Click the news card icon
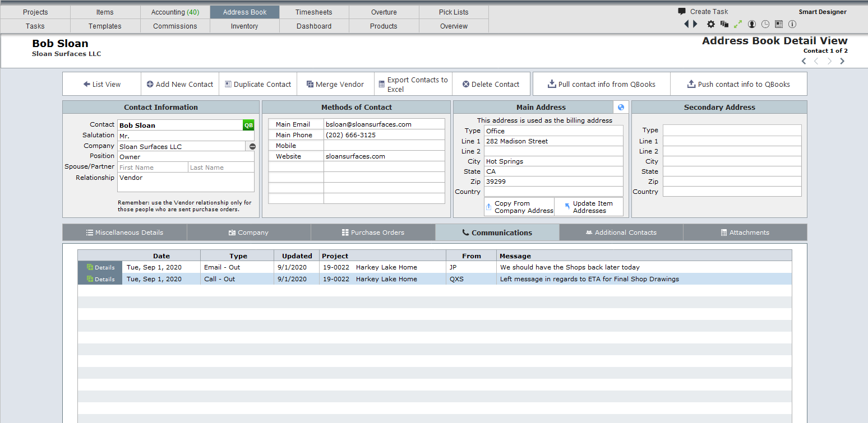 coord(779,24)
